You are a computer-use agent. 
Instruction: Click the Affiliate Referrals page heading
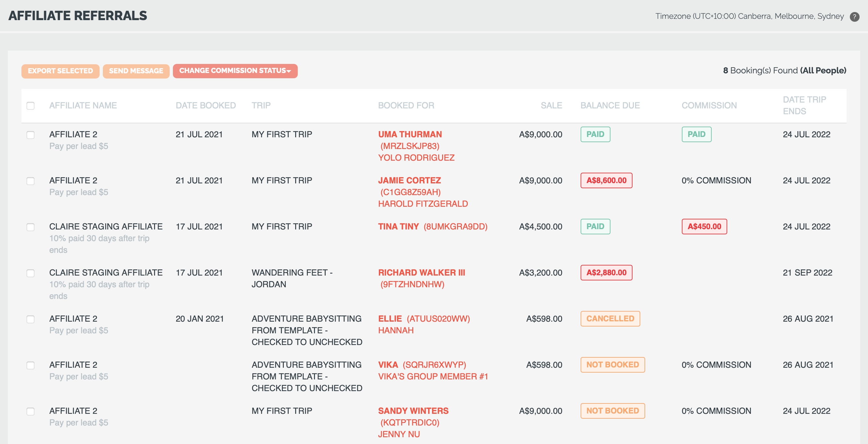78,16
